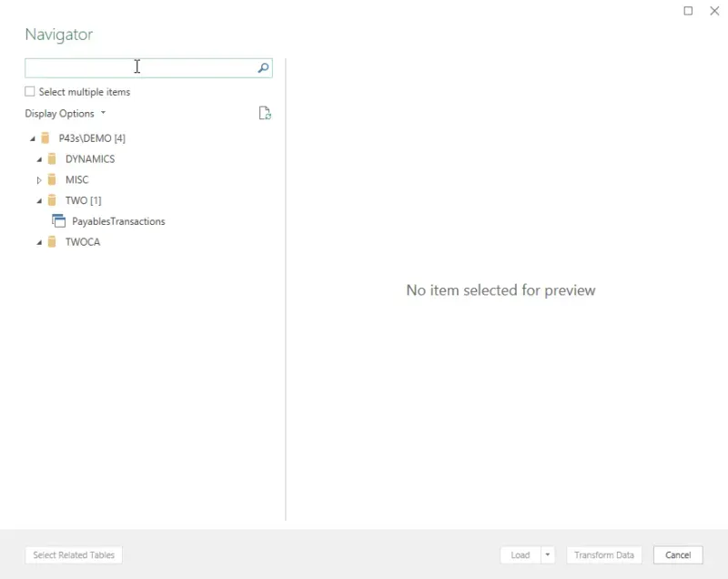Image resolution: width=728 pixels, height=579 pixels.
Task: Click into the Navigator search field
Action: 136,67
